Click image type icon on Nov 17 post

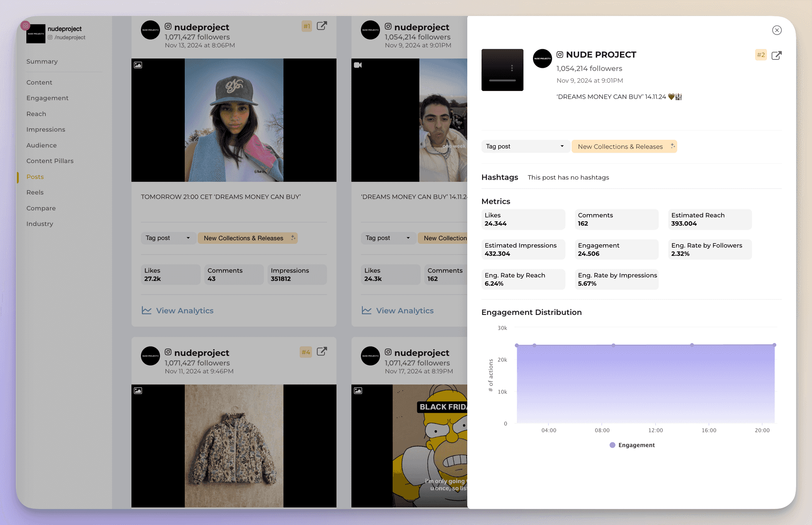click(x=358, y=391)
